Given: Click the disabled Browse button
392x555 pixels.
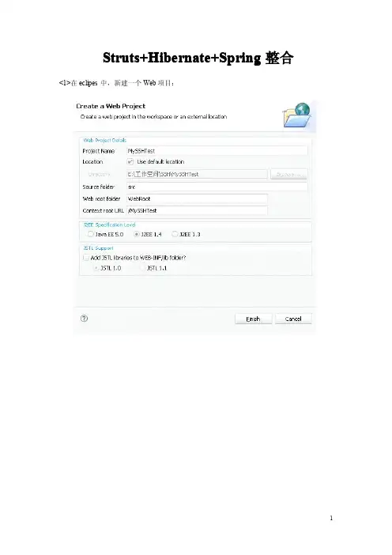Looking at the screenshot, I should pyautogui.click(x=289, y=174).
